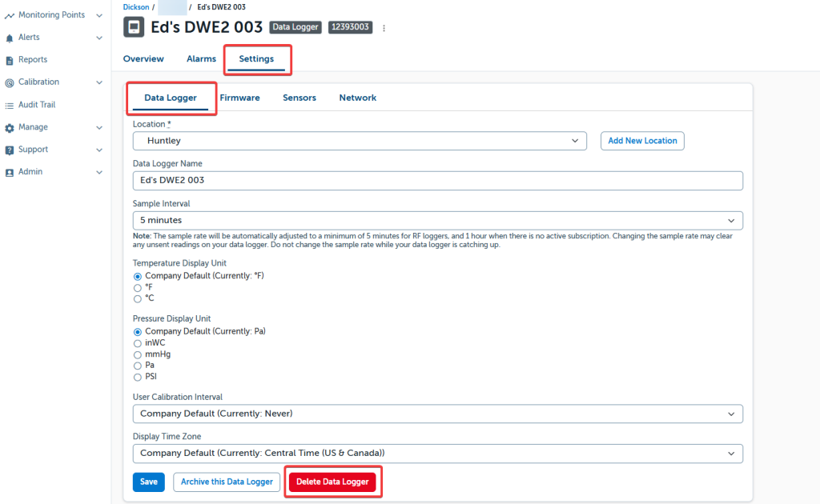
Task: Choose inWC pressure display unit
Action: [138, 342]
